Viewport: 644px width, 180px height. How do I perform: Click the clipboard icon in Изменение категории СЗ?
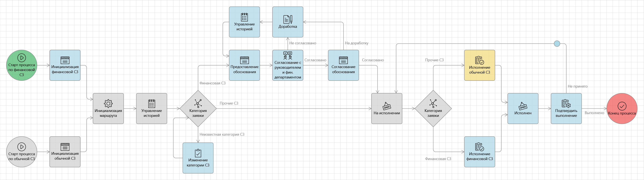pos(198,153)
